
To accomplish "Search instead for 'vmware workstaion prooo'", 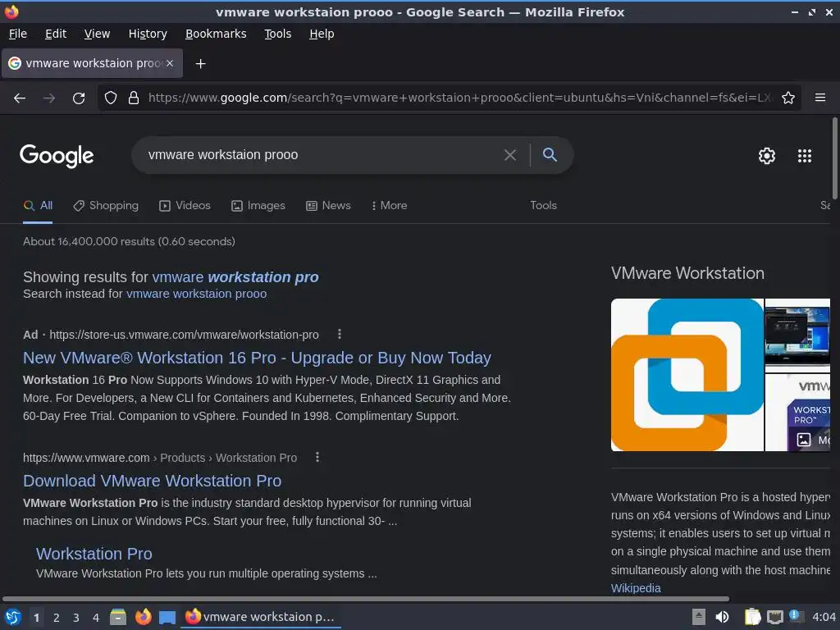I will (196, 294).
